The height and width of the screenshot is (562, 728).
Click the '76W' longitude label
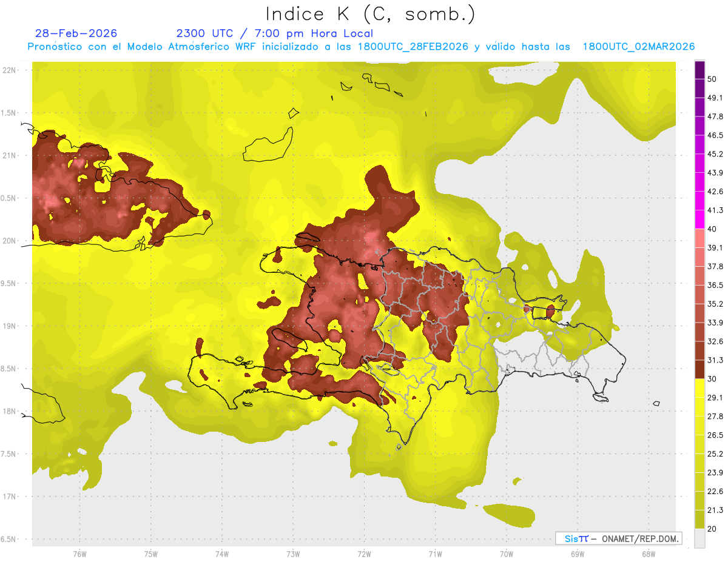tap(79, 554)
